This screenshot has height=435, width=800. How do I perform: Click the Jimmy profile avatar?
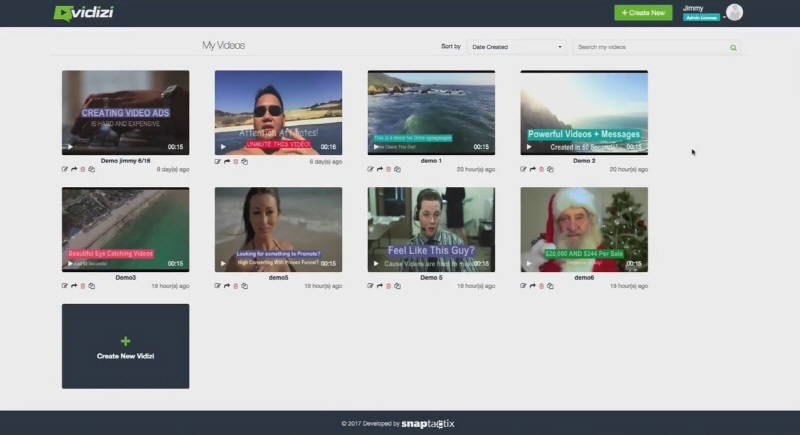pyautogui.click(x=734, y=12)
